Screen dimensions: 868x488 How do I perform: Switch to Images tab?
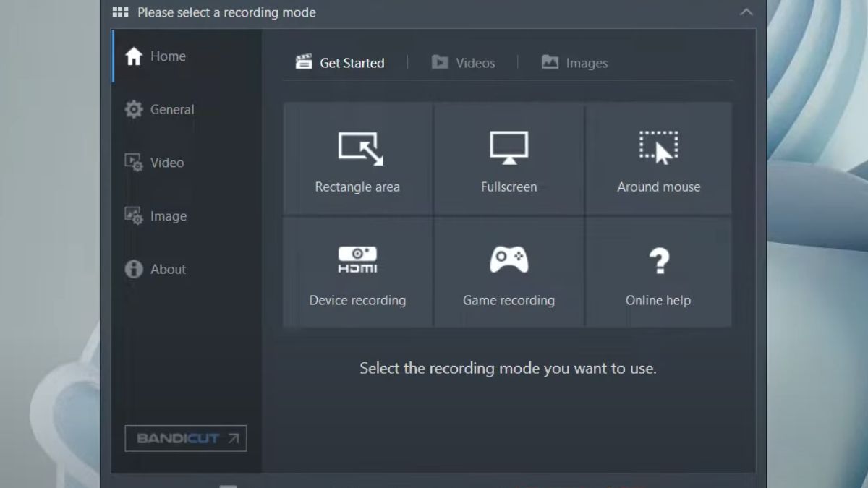click(x=574, y=63)
